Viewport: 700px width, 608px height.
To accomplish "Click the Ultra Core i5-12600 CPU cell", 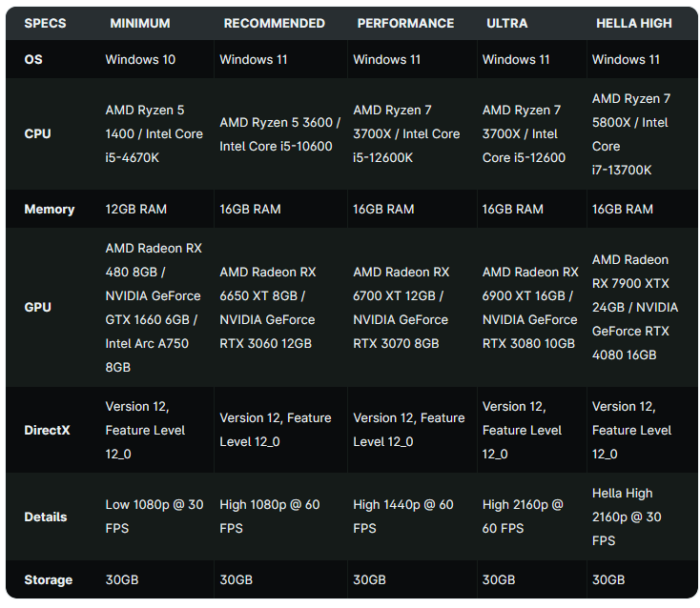I will 524,133.
